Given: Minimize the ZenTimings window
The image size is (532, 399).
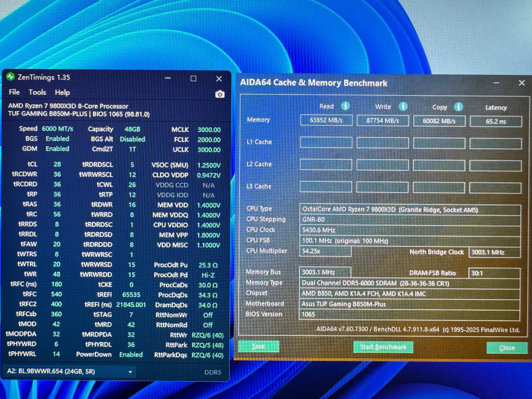Looking at the screenshot, I should click(x=168, y=78).
